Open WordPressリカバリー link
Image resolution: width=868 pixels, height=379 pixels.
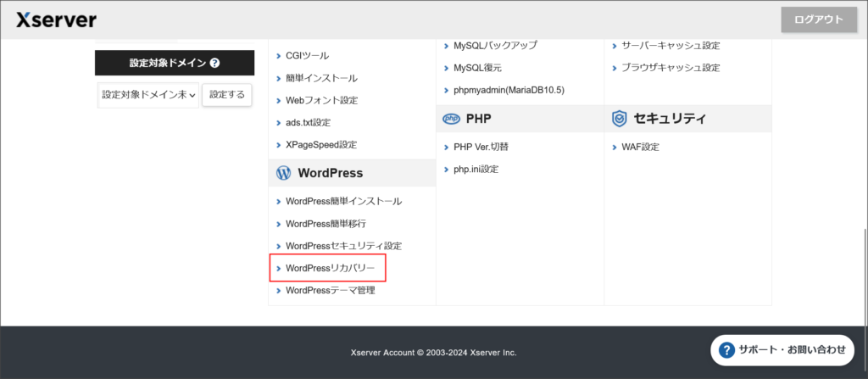(330, 268)
